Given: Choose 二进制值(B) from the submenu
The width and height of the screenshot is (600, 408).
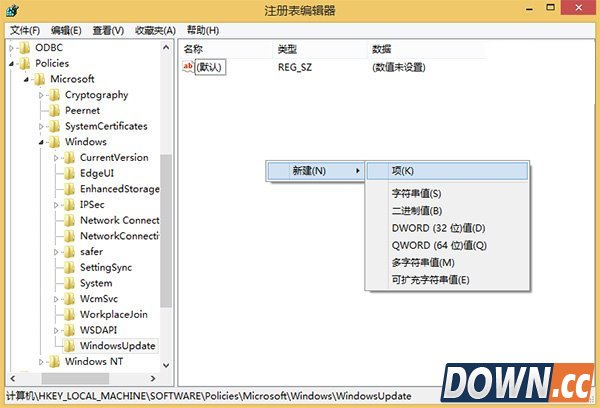Looking at the screenshot, I should 447,211.
